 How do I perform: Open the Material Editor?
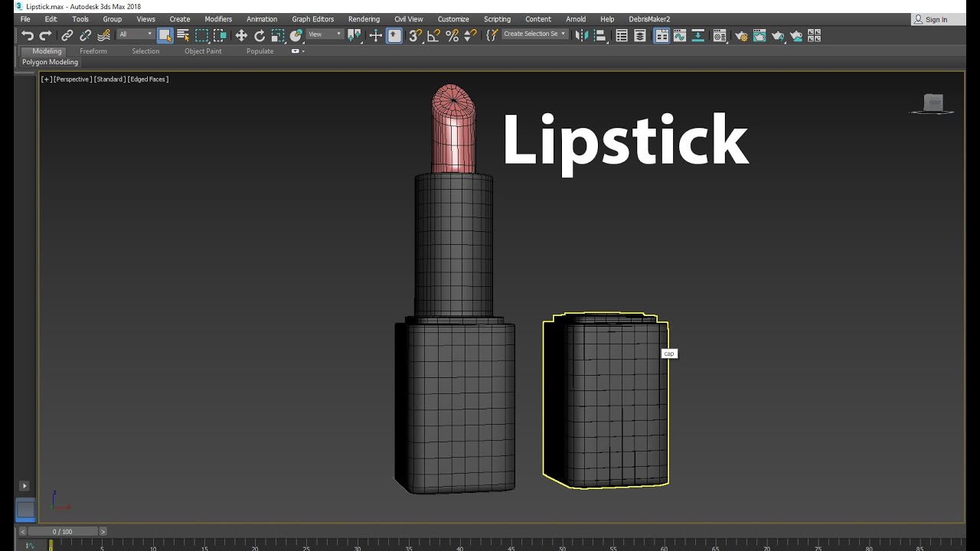[720, 35]
